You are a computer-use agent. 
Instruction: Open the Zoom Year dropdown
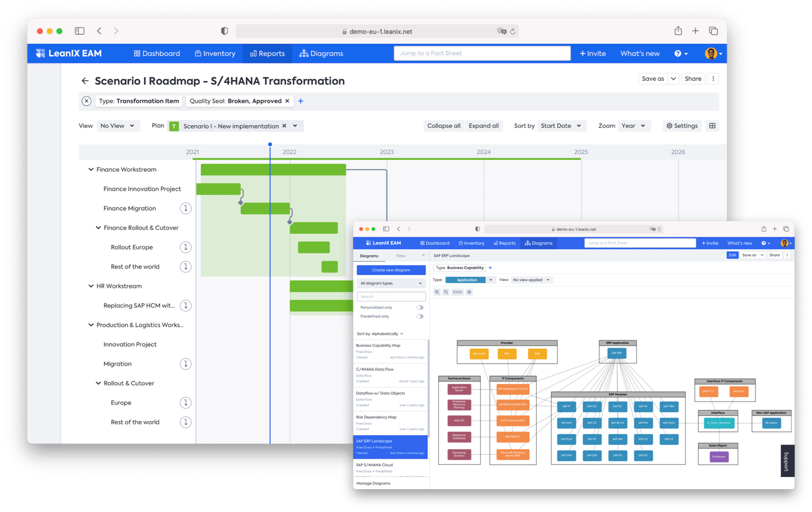[x=633, y=125]
